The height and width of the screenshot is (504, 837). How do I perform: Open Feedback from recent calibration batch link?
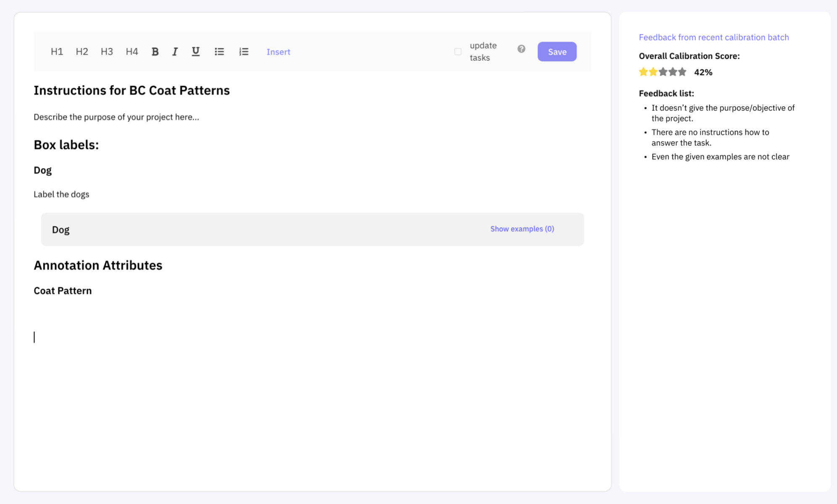(x=713, y=37)
